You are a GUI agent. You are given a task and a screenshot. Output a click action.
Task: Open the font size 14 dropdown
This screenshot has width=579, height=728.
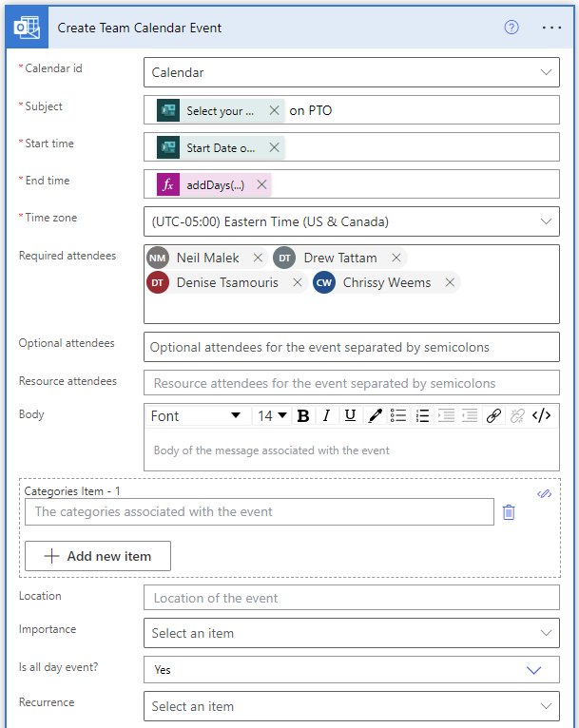[272, 415]
